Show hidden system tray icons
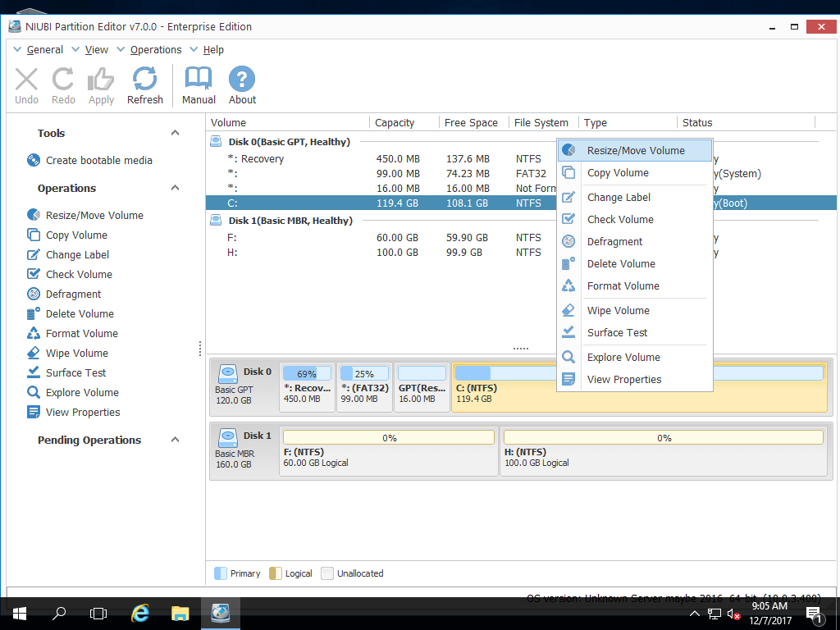840x630 pixels. pyautogui.click(x=694, y=614)
